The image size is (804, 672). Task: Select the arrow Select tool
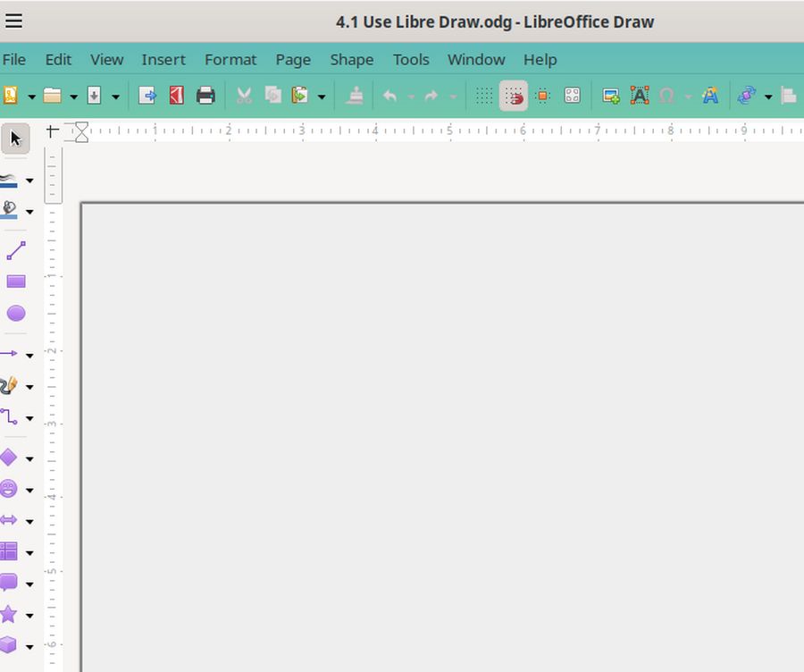(x=15, y=138)
